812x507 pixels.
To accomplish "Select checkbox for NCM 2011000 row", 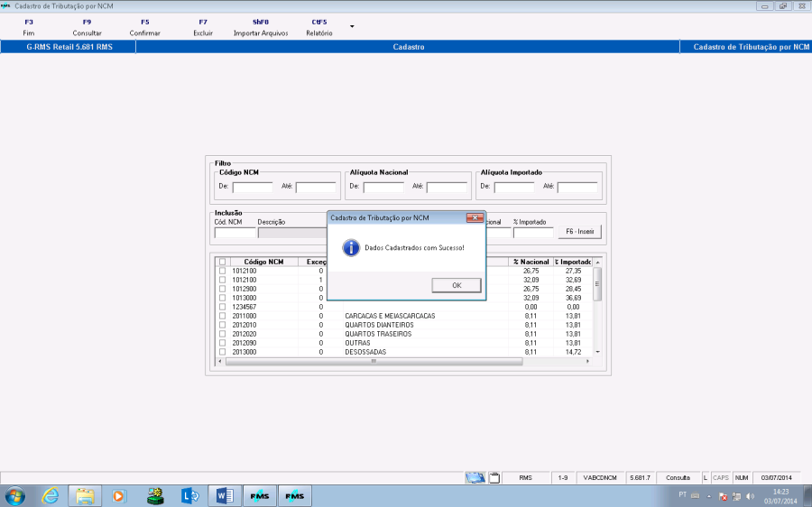I will 223,316.
